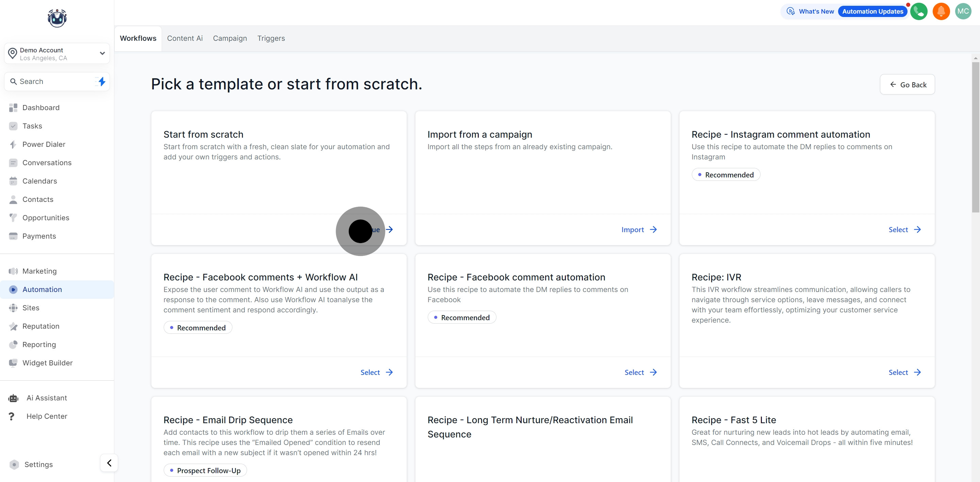Click the MC user avatar
This screenshot has height=482, width=980.
963,12
